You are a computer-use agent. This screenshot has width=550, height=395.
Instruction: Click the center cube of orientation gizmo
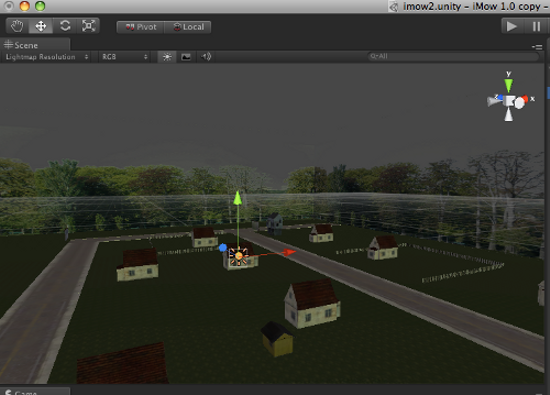coord(509,101)
